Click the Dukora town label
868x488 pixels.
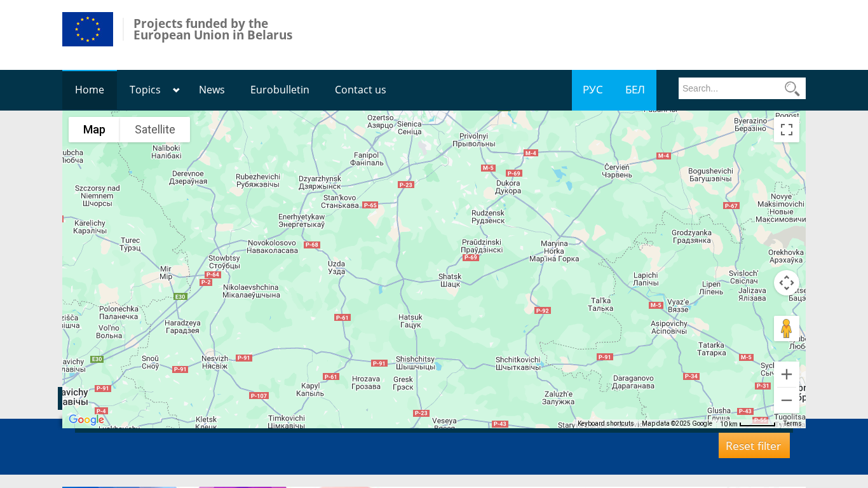[508, 187]
